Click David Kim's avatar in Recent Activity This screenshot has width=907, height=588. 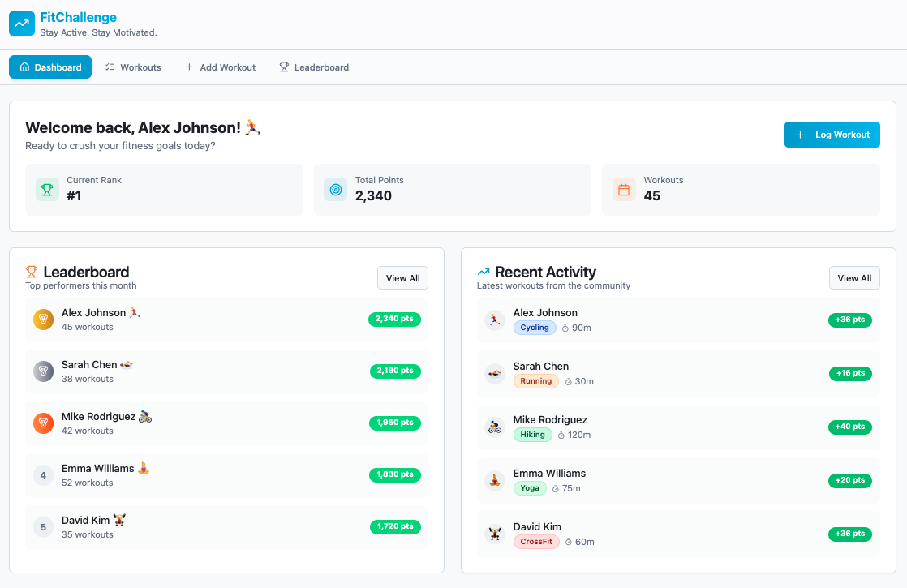495,534
